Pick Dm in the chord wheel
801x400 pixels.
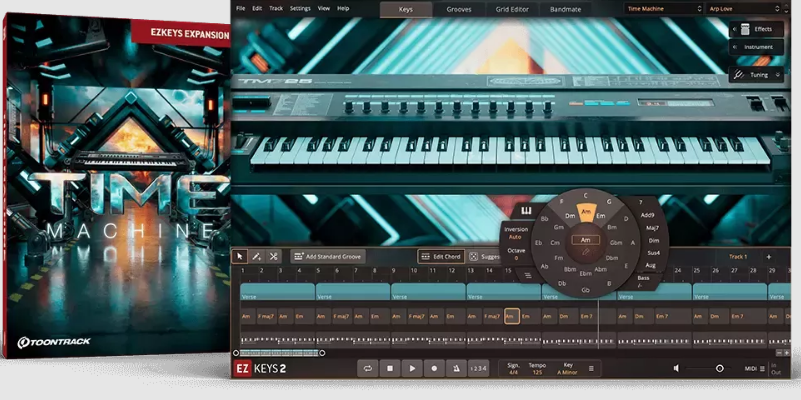pos(570,216)
